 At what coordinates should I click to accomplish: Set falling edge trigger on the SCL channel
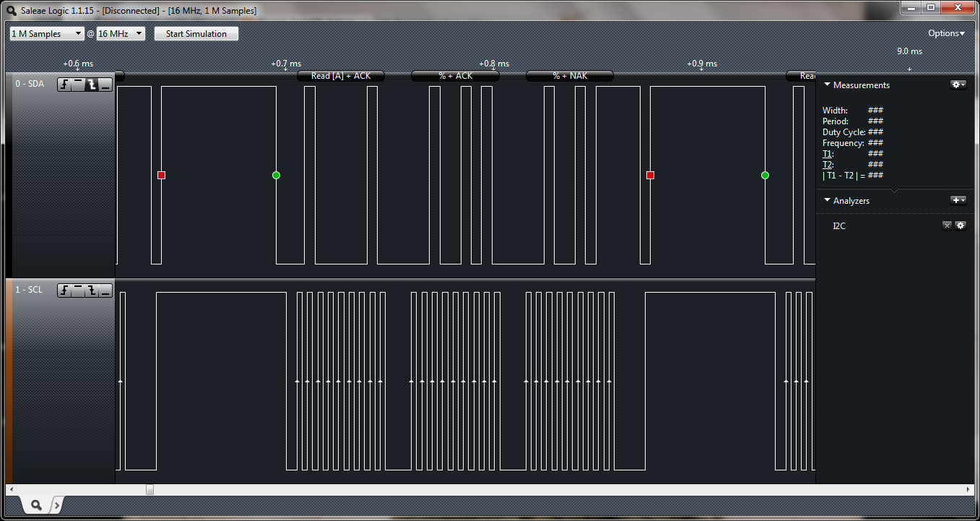(92, 290)
